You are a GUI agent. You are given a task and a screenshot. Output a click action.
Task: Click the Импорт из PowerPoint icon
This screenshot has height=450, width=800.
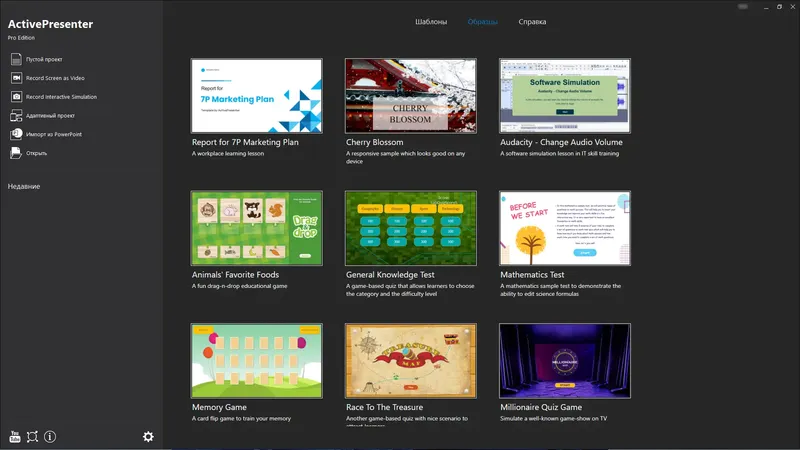pos(16,134)
